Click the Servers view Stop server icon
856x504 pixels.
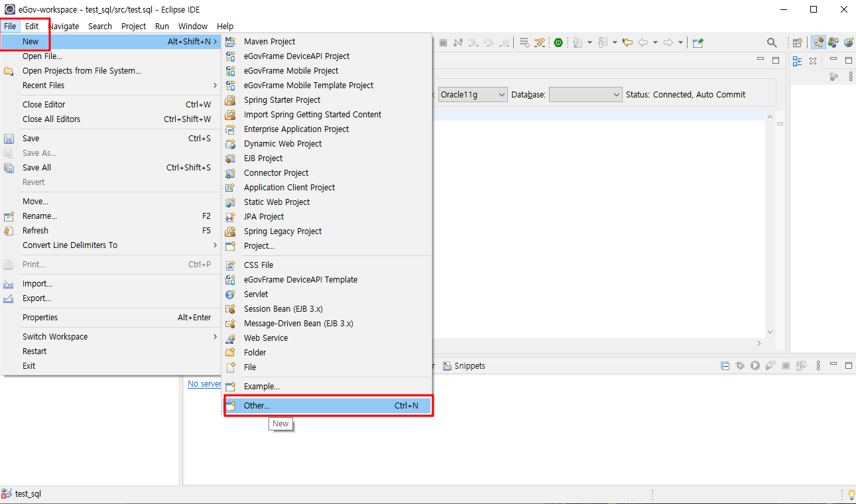pos(786,365)
